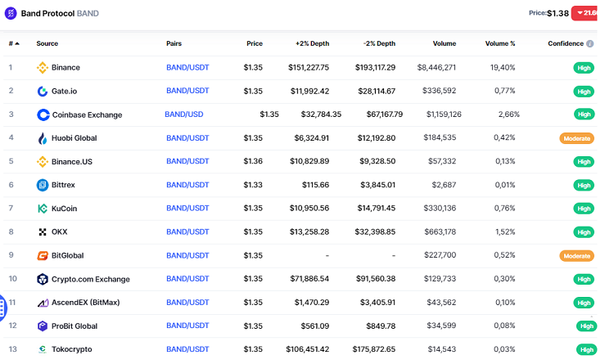614x364 pixels.
Task: Click the High confidence badge for Binance
Action: point(583,68)
